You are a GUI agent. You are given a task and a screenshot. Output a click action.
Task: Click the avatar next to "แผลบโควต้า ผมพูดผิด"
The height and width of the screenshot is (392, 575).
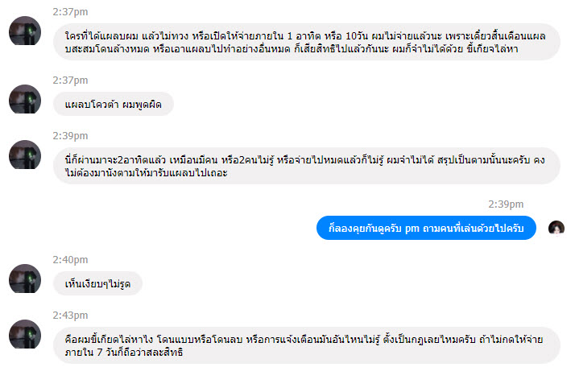[24, 99]
